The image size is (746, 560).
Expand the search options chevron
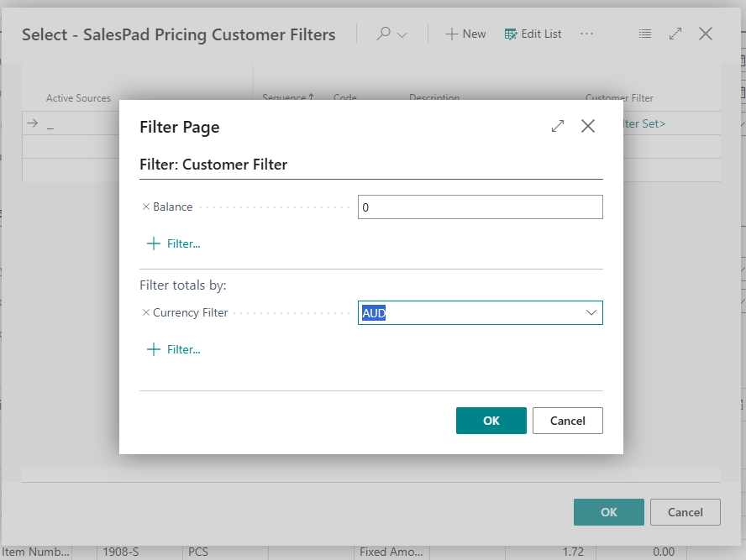point(402,34)
